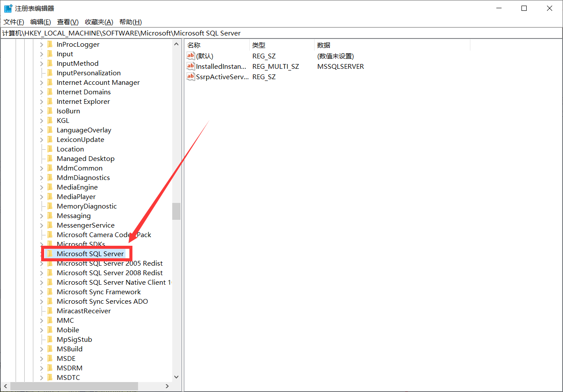Click the folder icon next to Mobile
Screen dimensions: 563x392
coord(50,330)
